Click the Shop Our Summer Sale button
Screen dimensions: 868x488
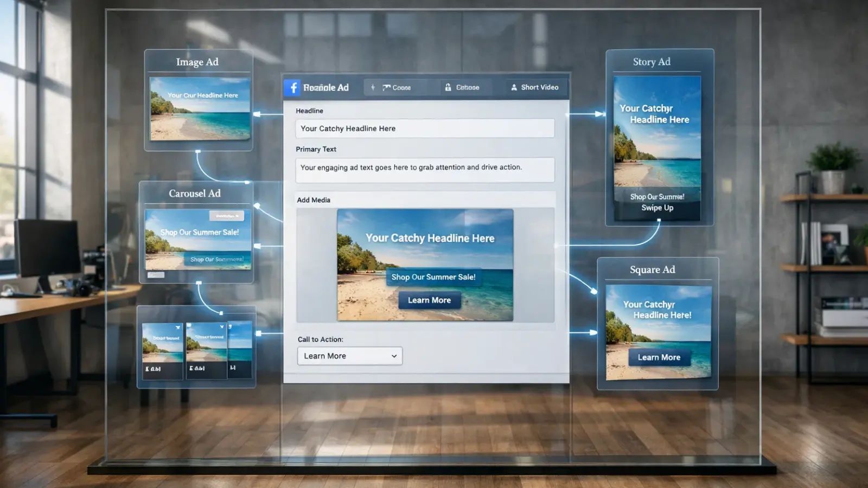(433, 277)
